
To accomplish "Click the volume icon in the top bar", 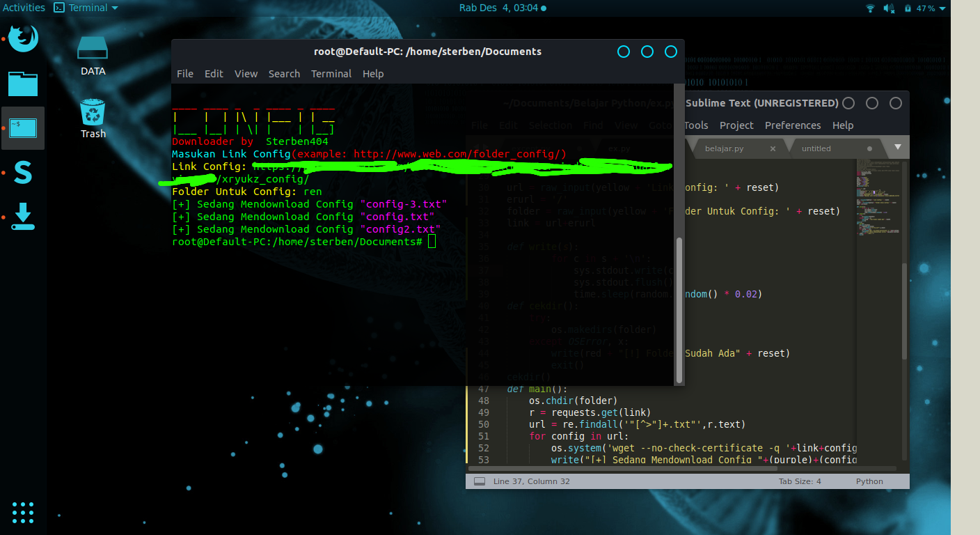I will tap(890, 8).
